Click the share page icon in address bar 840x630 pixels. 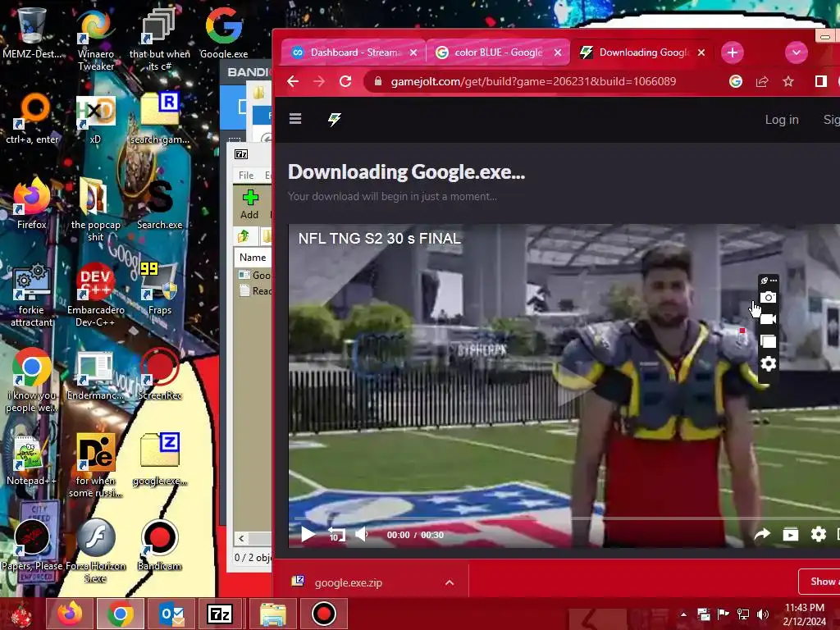762,81
